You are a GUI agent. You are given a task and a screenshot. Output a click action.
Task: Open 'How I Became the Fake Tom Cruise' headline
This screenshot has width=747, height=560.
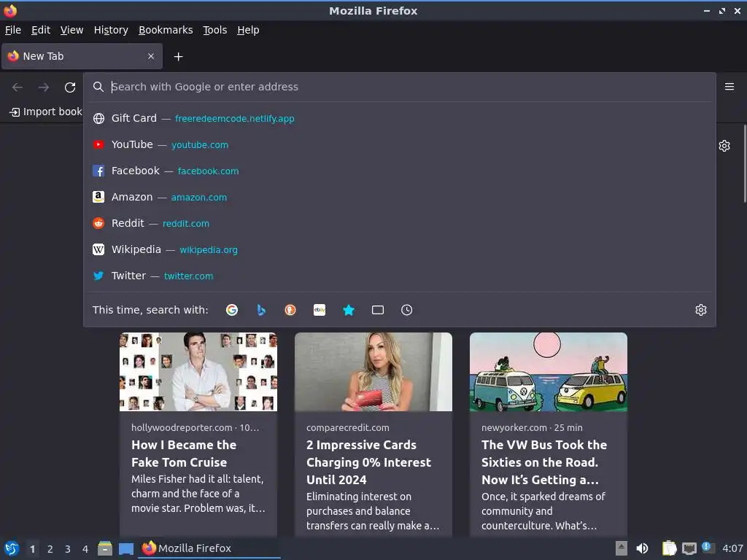(x=184, y=454)
